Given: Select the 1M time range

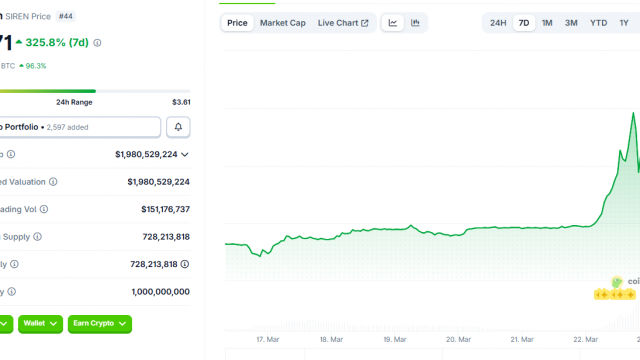Looking at the screenshot, I should click(x=547, y=23).
